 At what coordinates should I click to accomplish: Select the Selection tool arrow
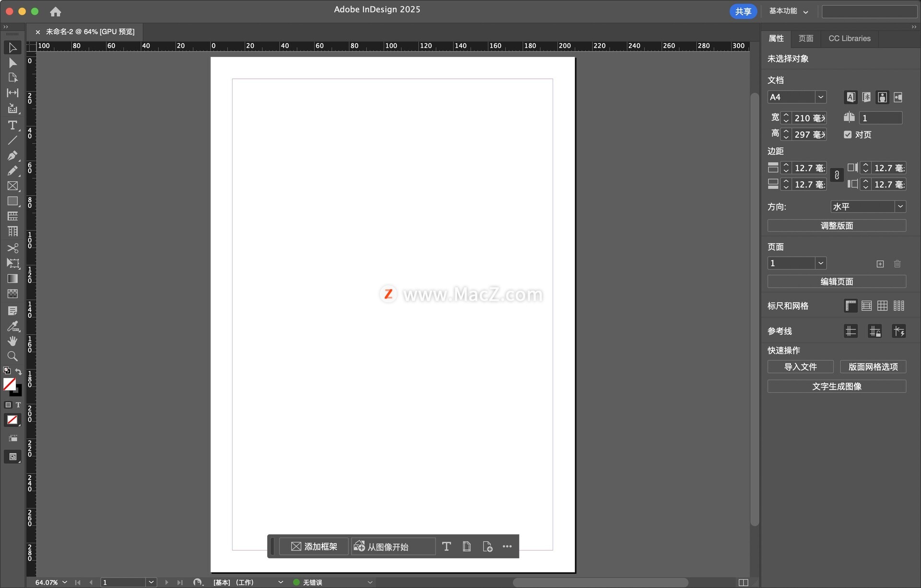[12, 47]
